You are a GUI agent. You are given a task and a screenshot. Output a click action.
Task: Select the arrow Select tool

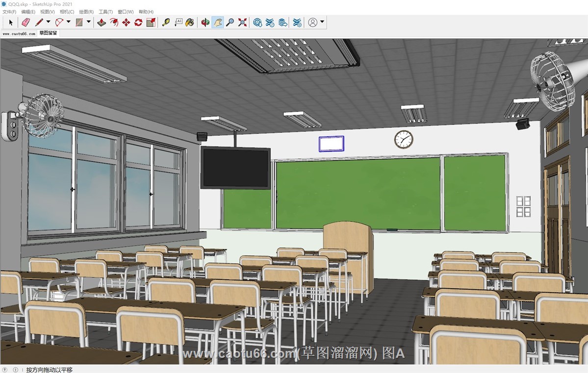(x=11, y=23)
